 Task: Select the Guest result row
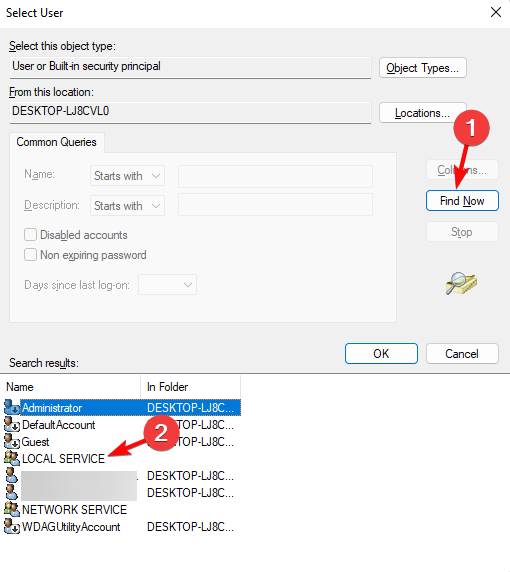click(122, 441)
